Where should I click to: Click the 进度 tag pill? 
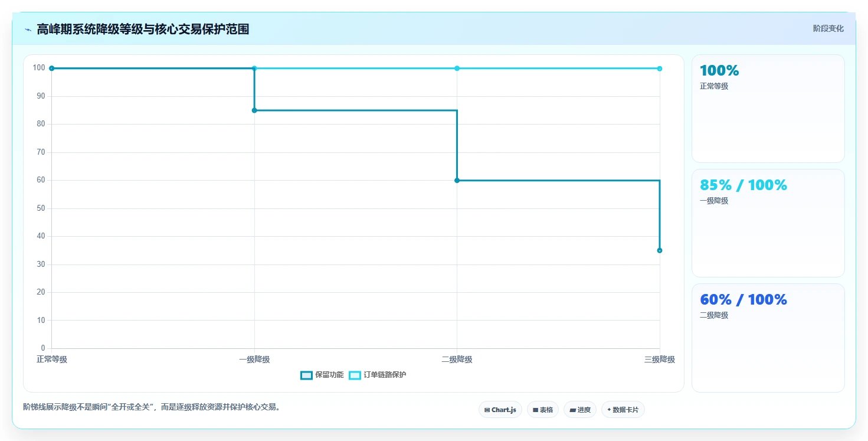pos(580,410)
